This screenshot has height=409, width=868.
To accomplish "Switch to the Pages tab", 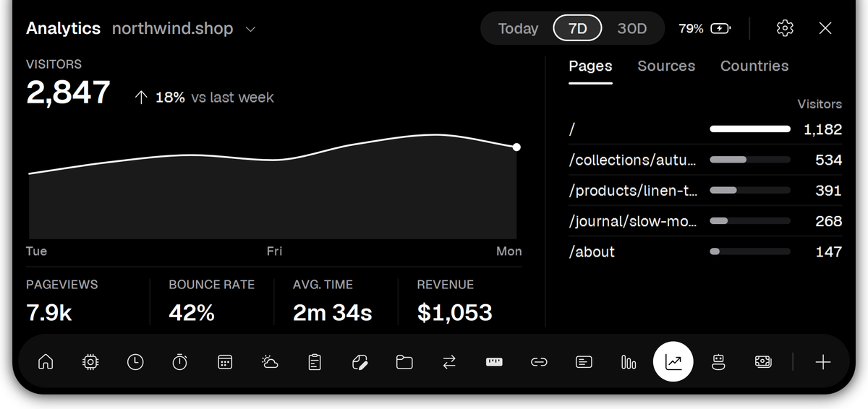I will (590, 66).
